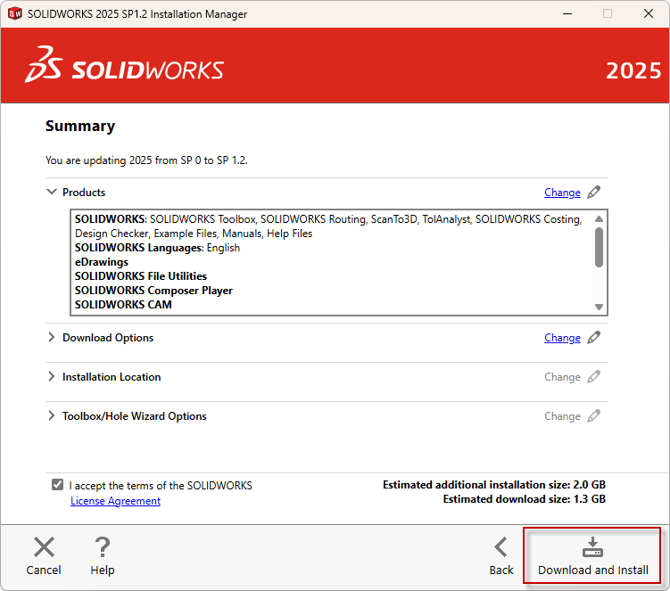
Task: Open the SOLIDWORKS License Agreement link
Action: pos(115,501)
